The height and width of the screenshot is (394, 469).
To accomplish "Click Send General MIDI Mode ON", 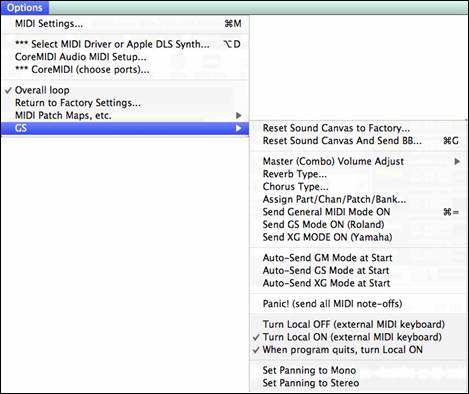I will tap(358, 212).
